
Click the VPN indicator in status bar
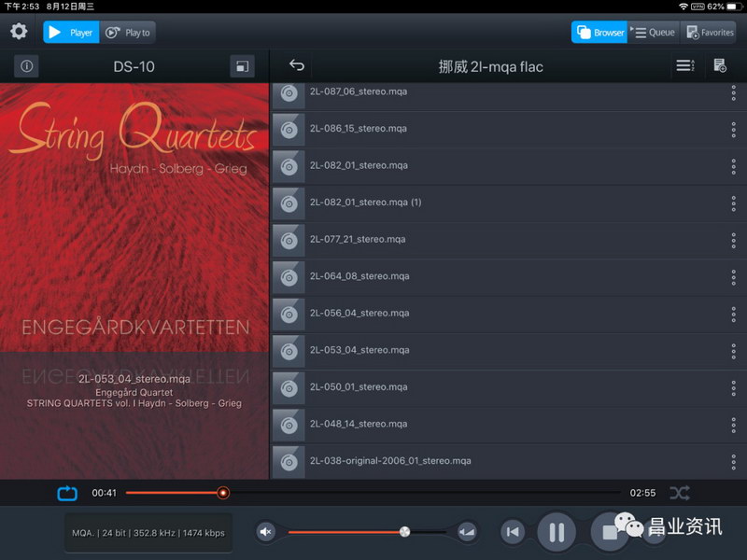pyautogui.click(x=698, y=7)
